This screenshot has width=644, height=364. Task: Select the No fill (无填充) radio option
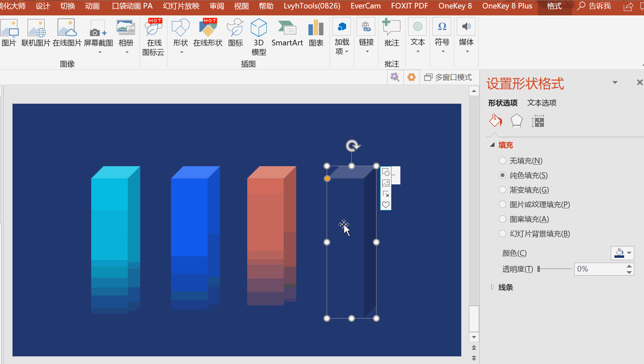pos(503,161)
